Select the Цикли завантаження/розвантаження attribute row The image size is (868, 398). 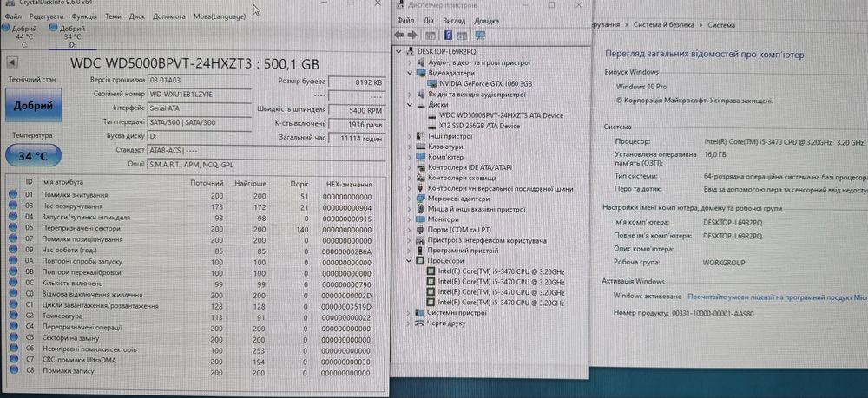[x=192, y=306]
